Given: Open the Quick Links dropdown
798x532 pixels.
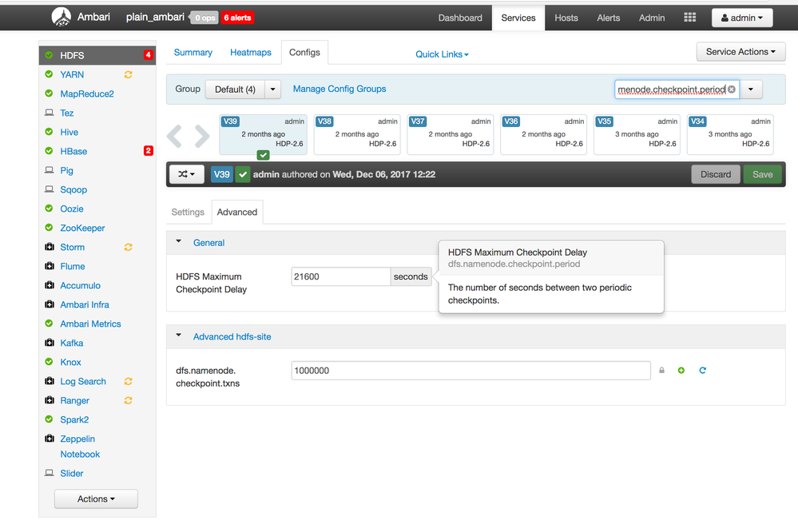Looking at the screenshot, I should click(x=442, y=54).
